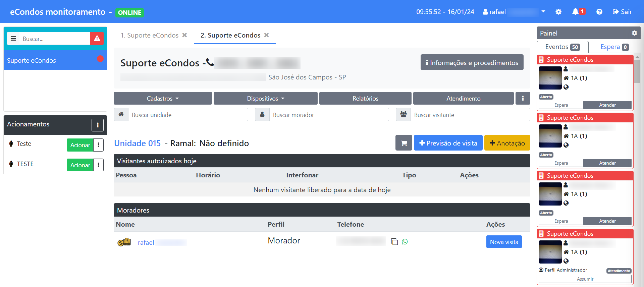644x287 pixels.
Task: Click Nova visita for rafael
Action: click(504, 242)
